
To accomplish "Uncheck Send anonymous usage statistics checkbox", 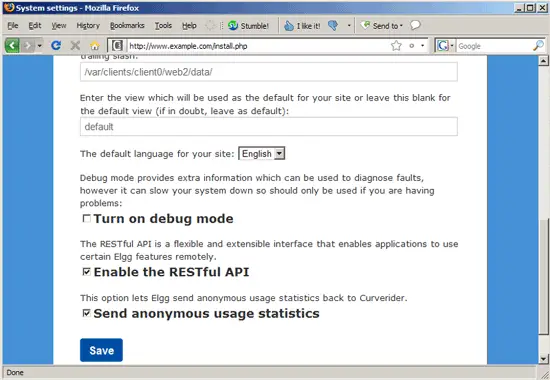I will pyautogui.click(x=86, y=313).
